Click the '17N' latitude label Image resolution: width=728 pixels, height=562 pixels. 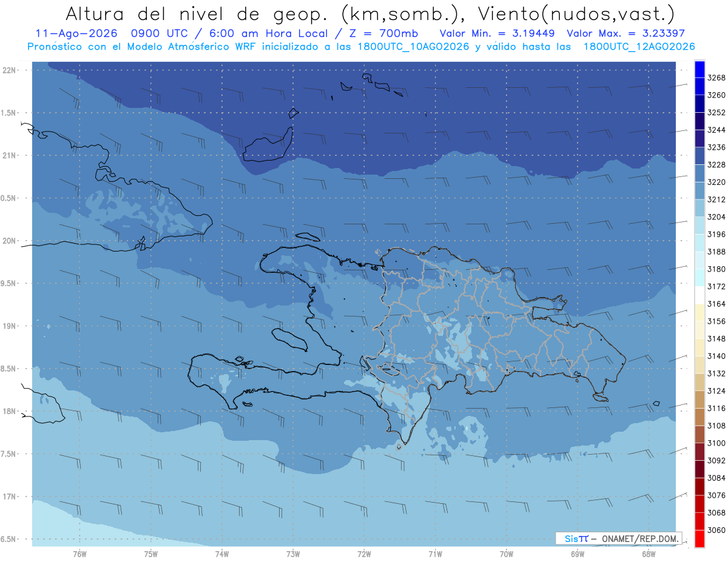tap(9, 497)
